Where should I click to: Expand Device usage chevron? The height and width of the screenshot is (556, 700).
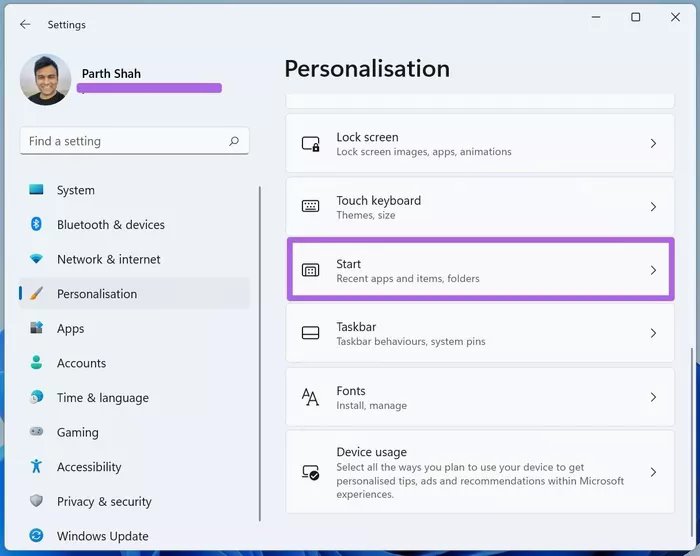click(x=653, y=472)
